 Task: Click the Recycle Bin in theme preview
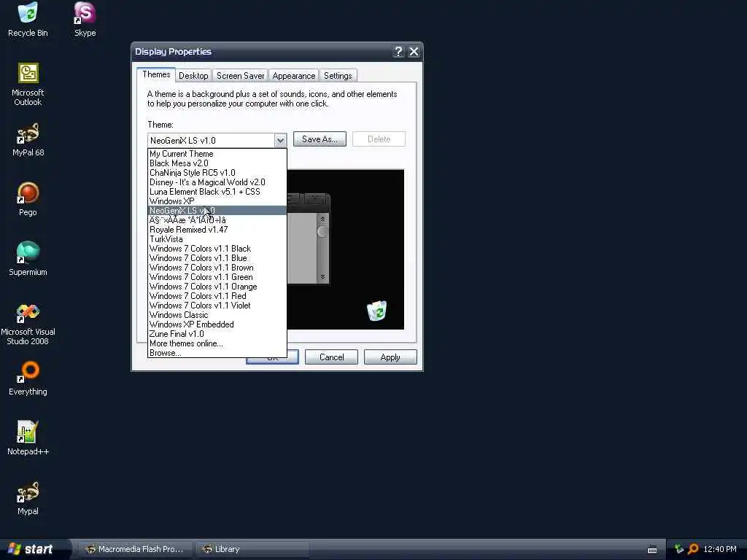pos(377,311)
